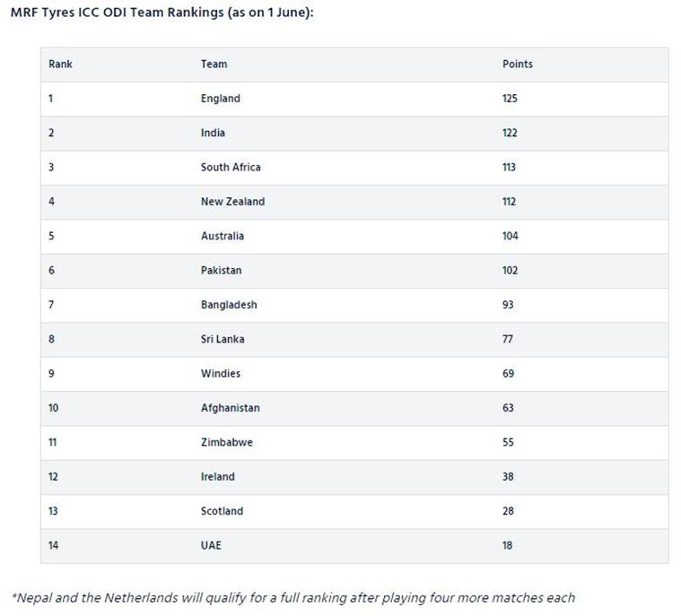Select Bangladesh in the table

229,305
